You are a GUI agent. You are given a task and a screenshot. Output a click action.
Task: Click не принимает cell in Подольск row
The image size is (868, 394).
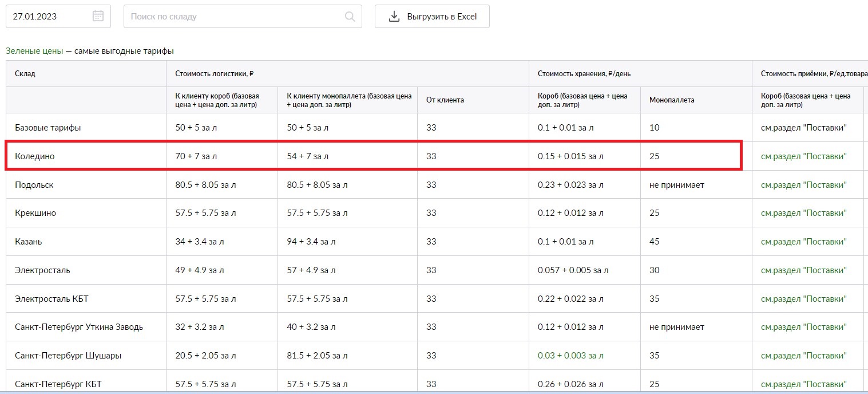(676, 185)
